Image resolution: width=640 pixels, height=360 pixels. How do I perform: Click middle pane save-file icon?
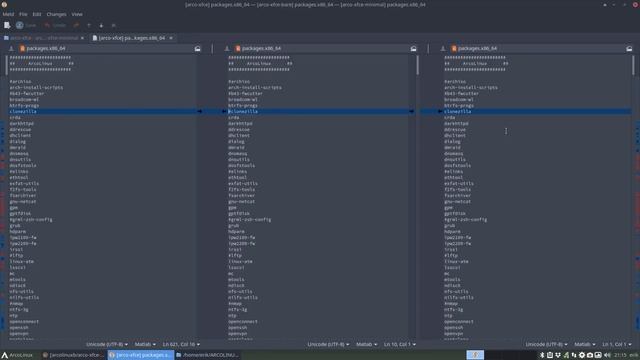pyautogui.click(x=227, y=49)
